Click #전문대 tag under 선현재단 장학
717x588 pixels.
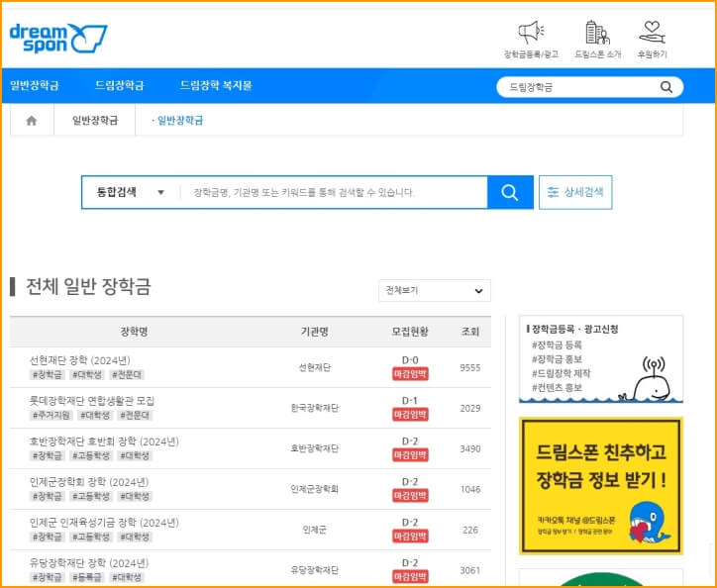click(127, 375)
